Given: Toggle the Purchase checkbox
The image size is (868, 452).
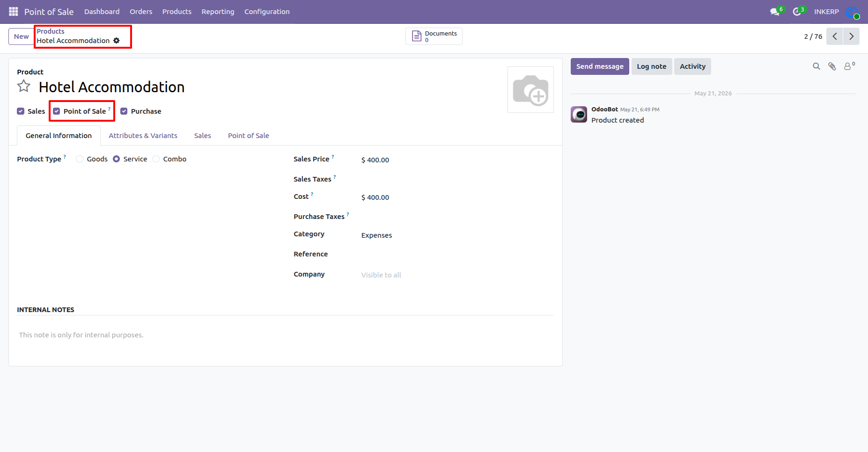Looking at the screenshot, I should tap(124, 111).
